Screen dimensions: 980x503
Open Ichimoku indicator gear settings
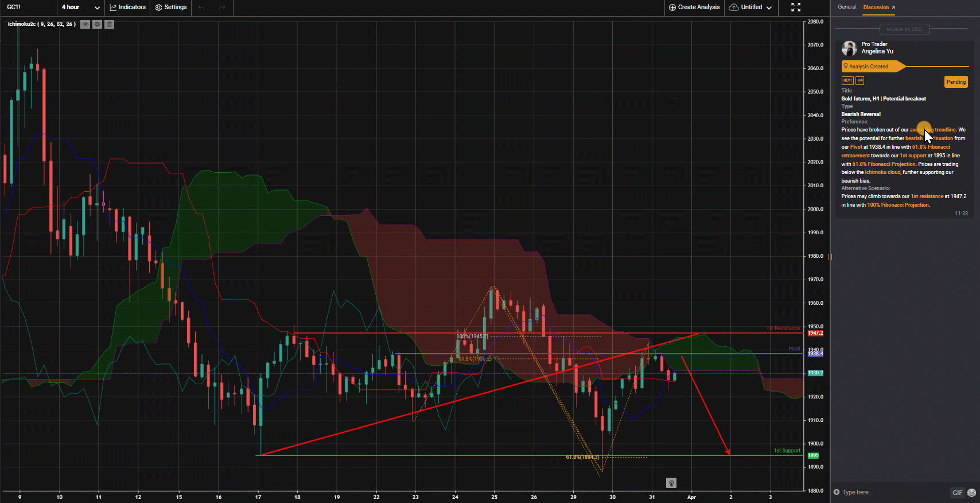(97, 24)
